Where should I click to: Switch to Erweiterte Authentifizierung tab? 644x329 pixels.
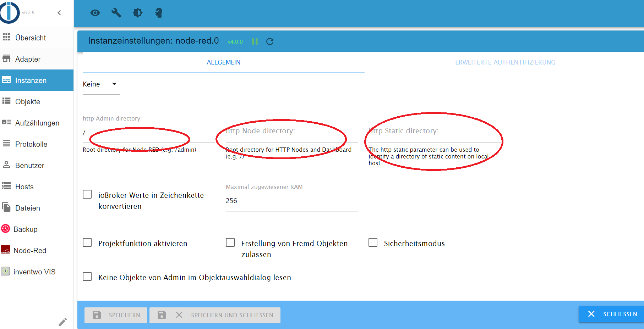click(505, 62)
